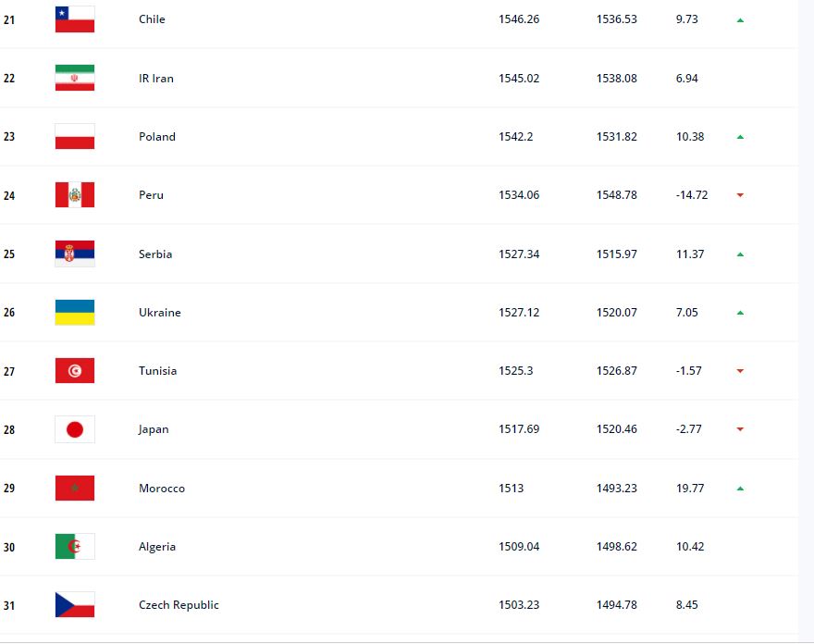Open the Morocco team link
The image size is (814, 644).
pos(162,489)
